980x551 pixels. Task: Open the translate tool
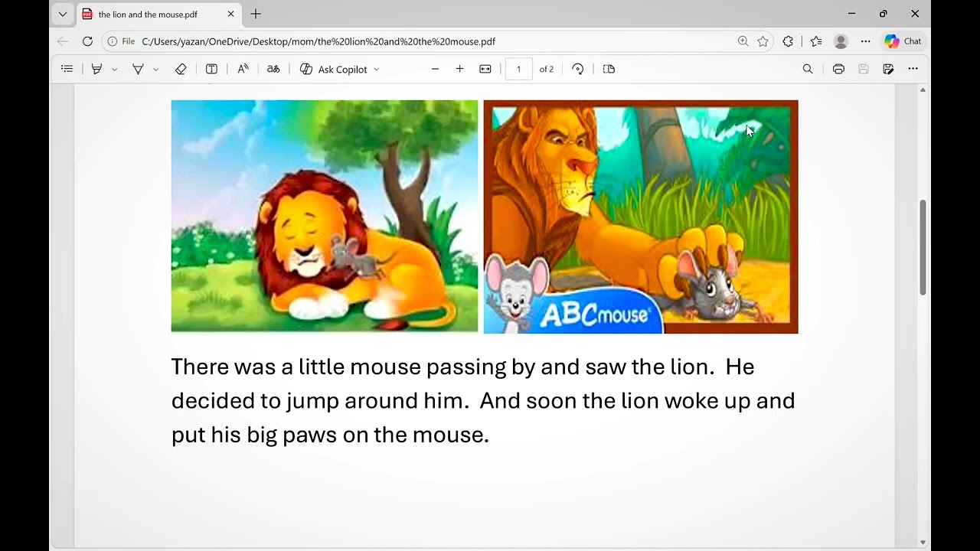pyautogui.click(x=273, y=69)
